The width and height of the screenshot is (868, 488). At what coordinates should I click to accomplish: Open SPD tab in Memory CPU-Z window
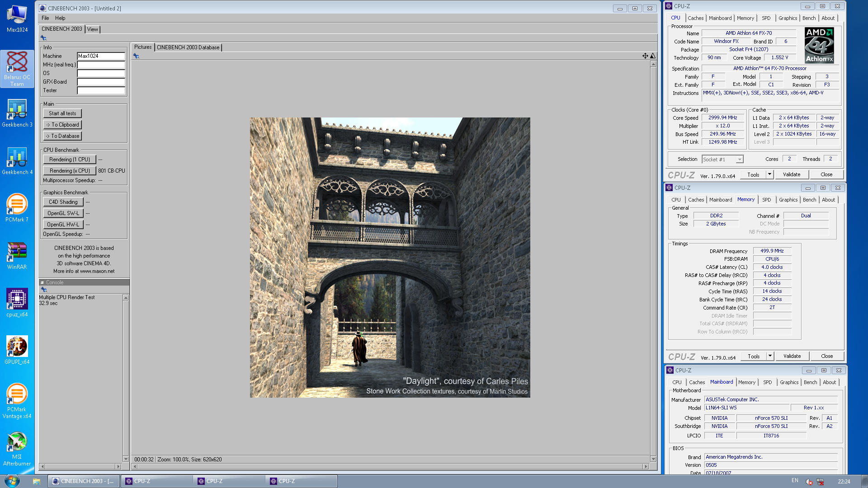(767, 200)
